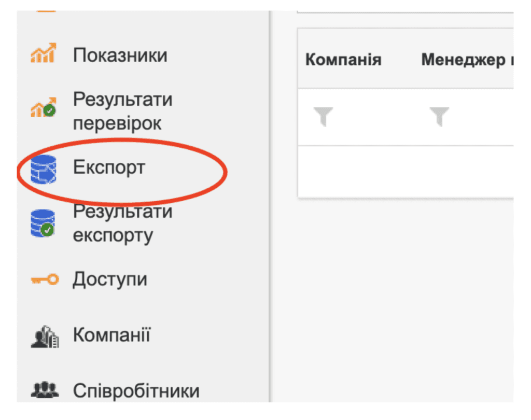This screenshot has width=531, height=420.
Task: Open the Компанії section
Action: point(112,334)
